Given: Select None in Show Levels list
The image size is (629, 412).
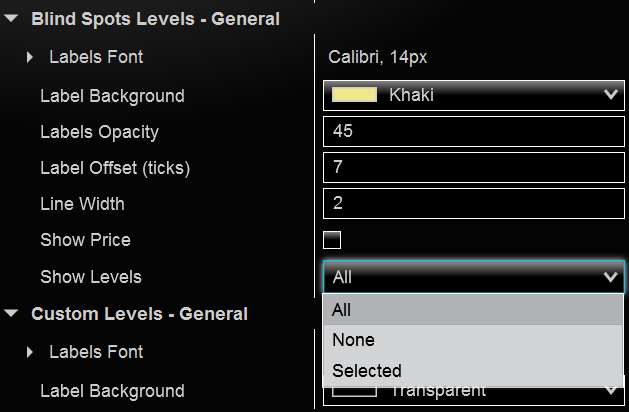Looking at the screenshot, I should coord(474,340).
